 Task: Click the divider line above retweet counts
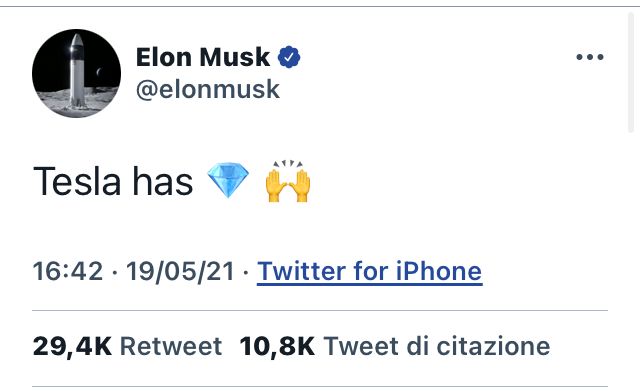[320, 311]
